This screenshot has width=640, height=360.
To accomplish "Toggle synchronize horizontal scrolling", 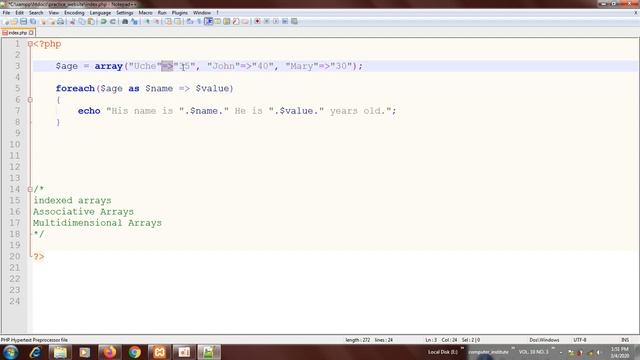I will 178,21.
